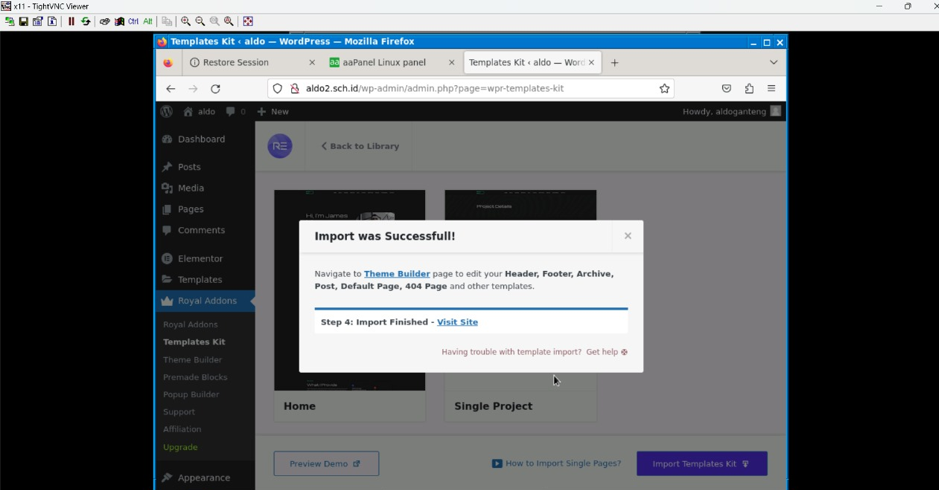Viewport: 939px width, 490px height.
Task: Go back in Firefox
Action: tap(171, 89)
